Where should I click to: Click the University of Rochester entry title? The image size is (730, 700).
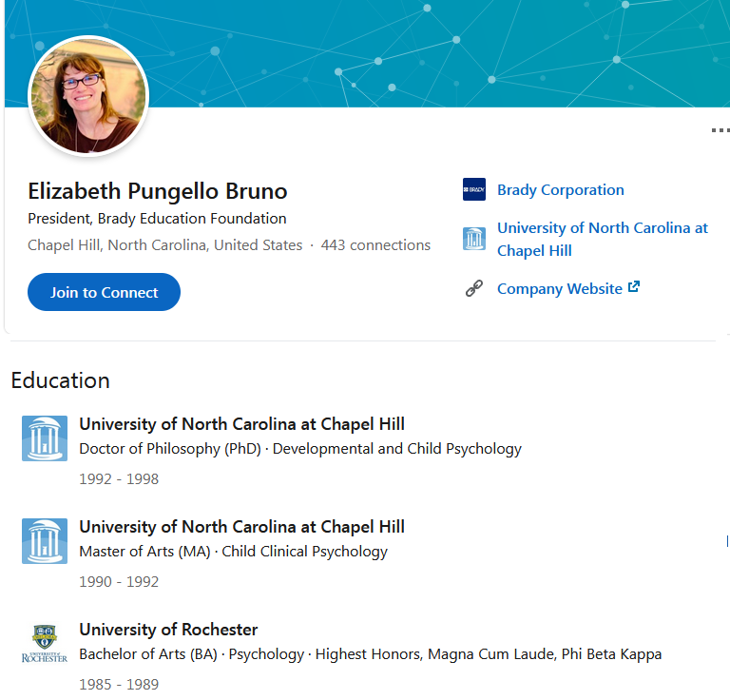click(x=168, y=630)
